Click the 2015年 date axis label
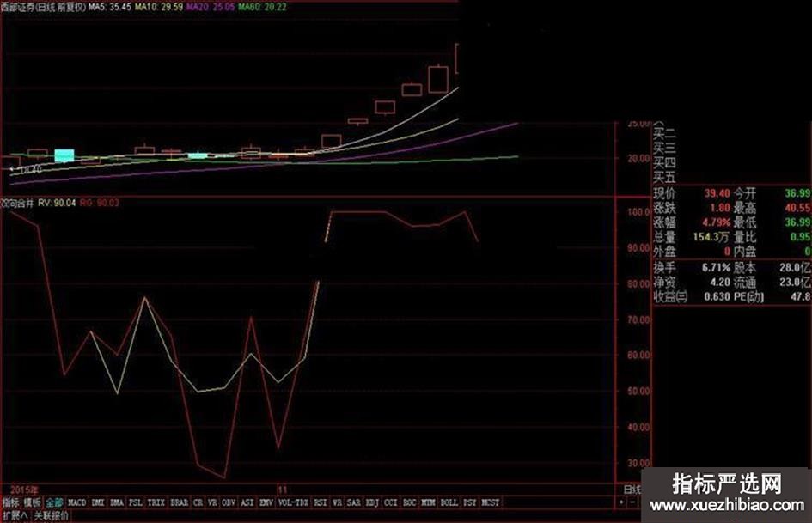Viewport: 812px width, 523px height. pyautogui.click(x=24, y=490)
